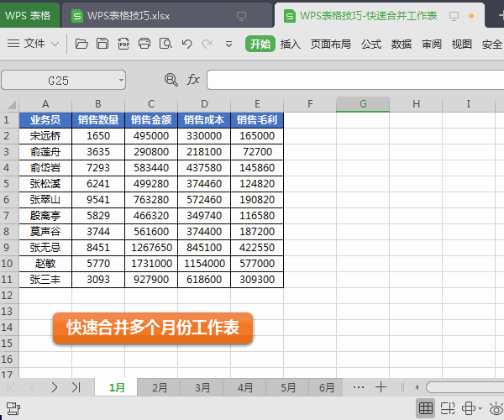Jump to first sheet with navigation arrow

[x=11, y=387]
